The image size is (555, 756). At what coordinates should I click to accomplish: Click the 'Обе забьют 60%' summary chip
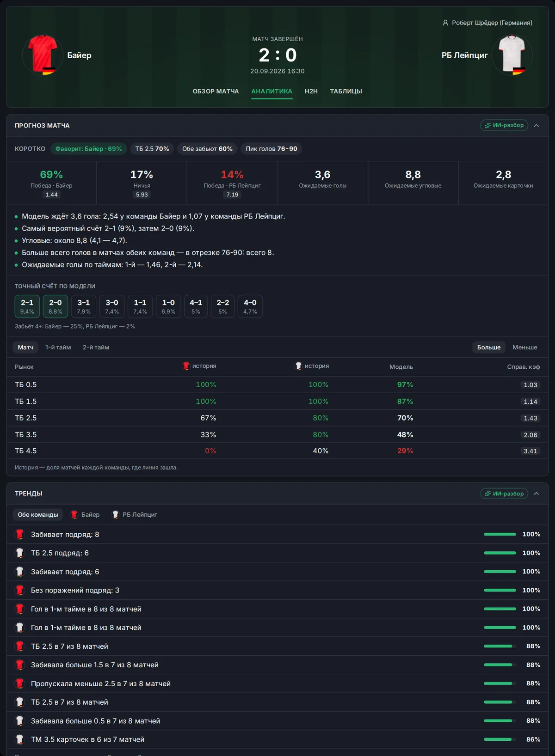[x=207, y=149]
